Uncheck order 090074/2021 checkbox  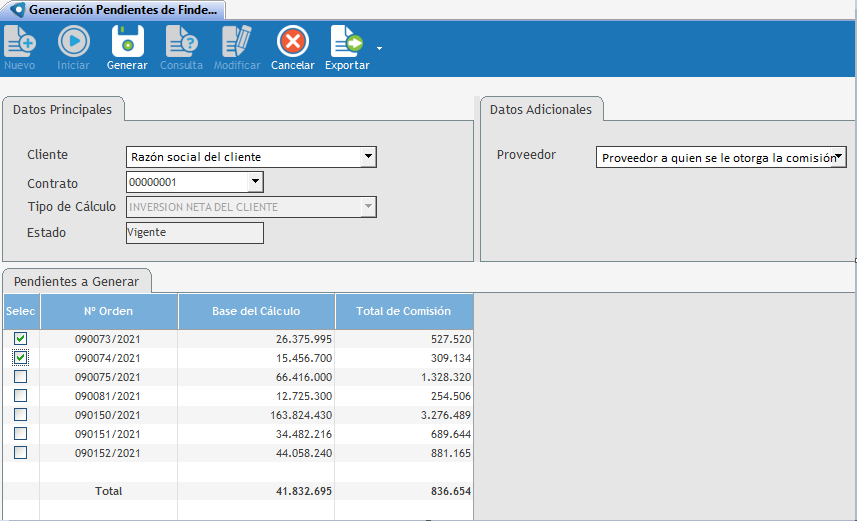tap(20, 358)
